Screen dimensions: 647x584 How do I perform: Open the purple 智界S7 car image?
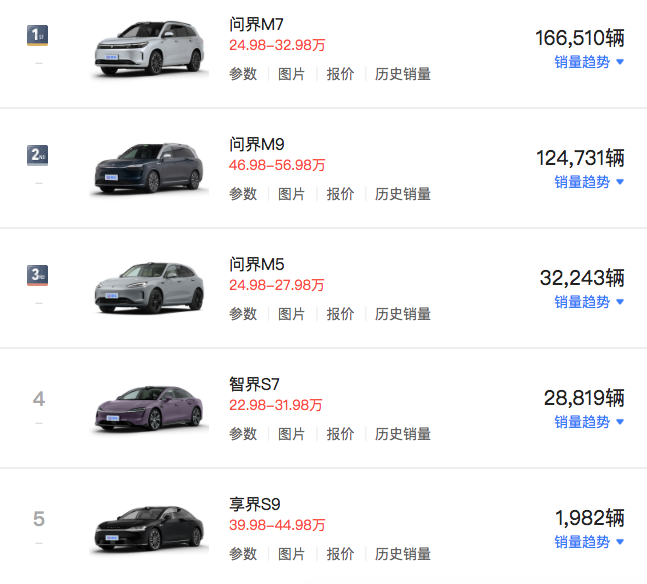point(149,409)
